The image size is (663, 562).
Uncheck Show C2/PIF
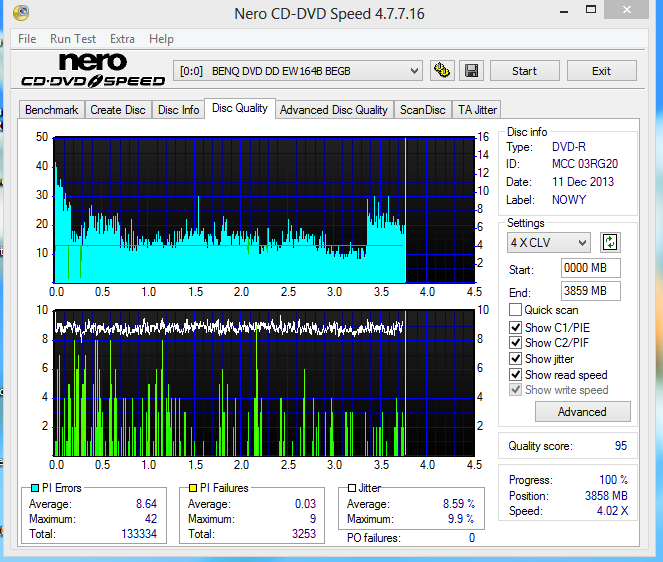[515, 343]
